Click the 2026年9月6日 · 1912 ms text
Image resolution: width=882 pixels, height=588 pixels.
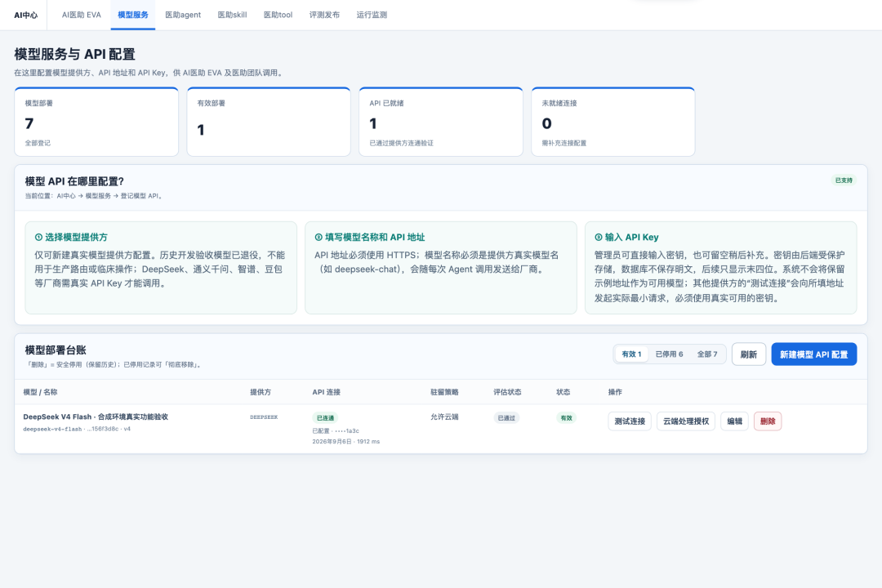(x=346, y=442)
